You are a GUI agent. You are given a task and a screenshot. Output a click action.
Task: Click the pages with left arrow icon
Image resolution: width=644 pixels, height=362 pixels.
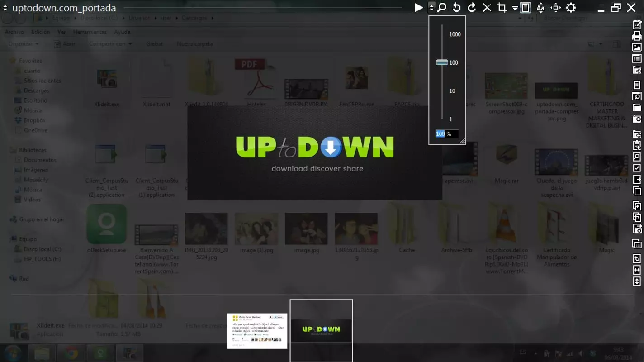pos(637,217)
